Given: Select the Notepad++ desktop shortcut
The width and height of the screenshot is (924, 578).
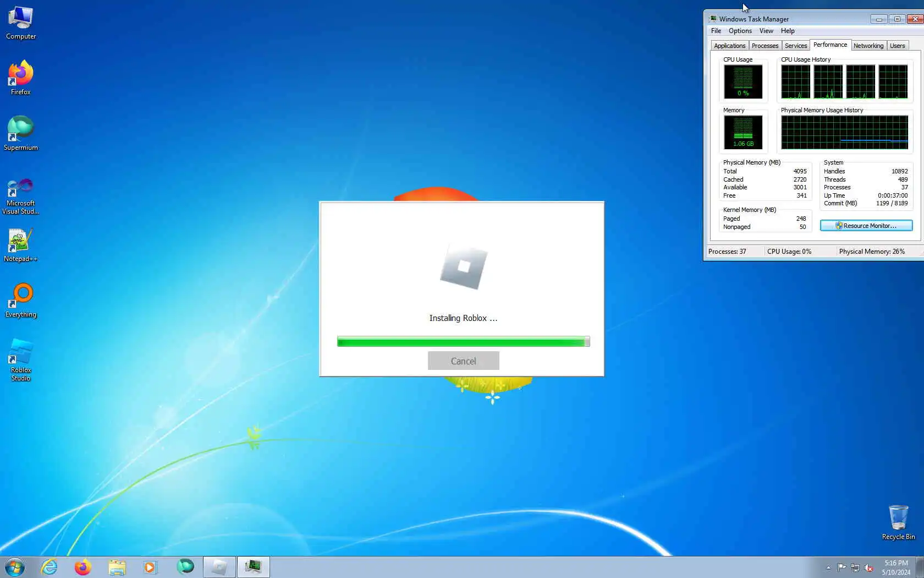Looking at the screenshot, I should pos(21,245).
